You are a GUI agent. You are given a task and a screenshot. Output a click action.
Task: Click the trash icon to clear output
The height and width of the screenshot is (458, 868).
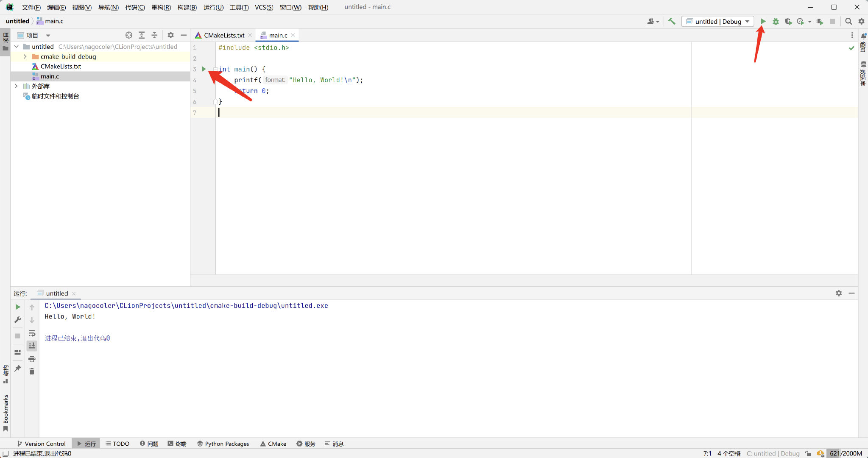(32, 371)
